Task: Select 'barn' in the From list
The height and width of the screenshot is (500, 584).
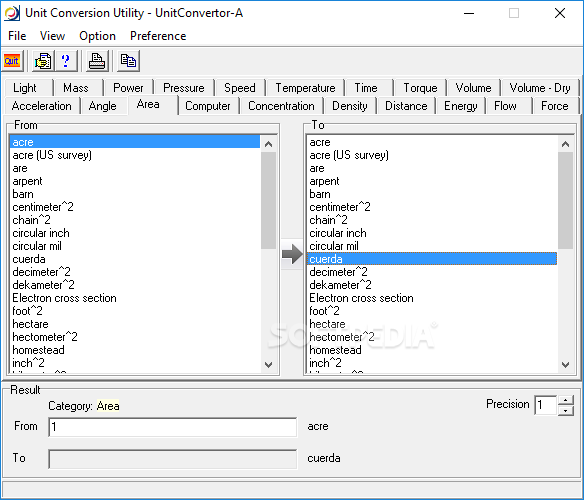Action: coord(135,194)
